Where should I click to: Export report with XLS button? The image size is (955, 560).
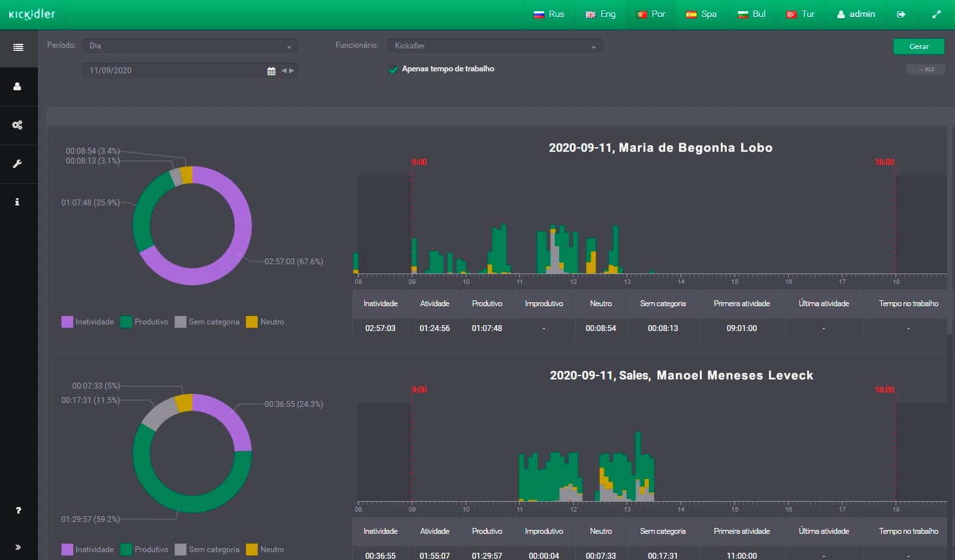point(926,69)
